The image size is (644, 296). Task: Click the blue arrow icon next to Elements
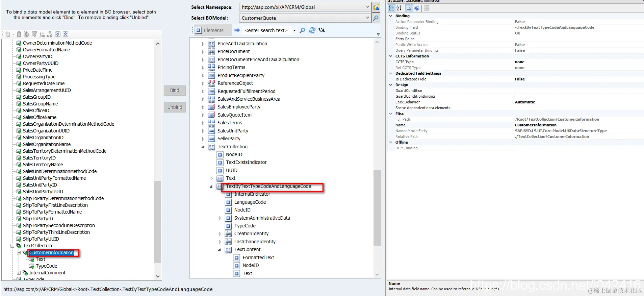tap(237, 30)
